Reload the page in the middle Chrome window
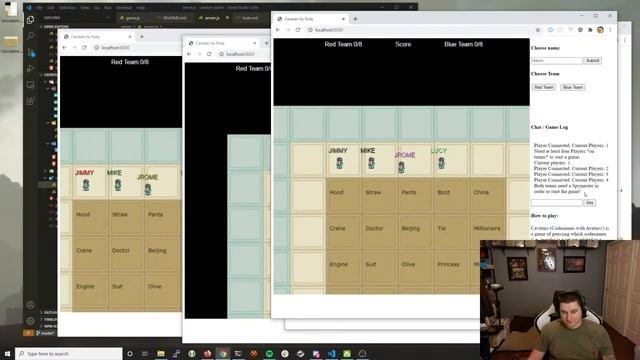The width and height of the screenshot is (640, 360). click(209, 54)
